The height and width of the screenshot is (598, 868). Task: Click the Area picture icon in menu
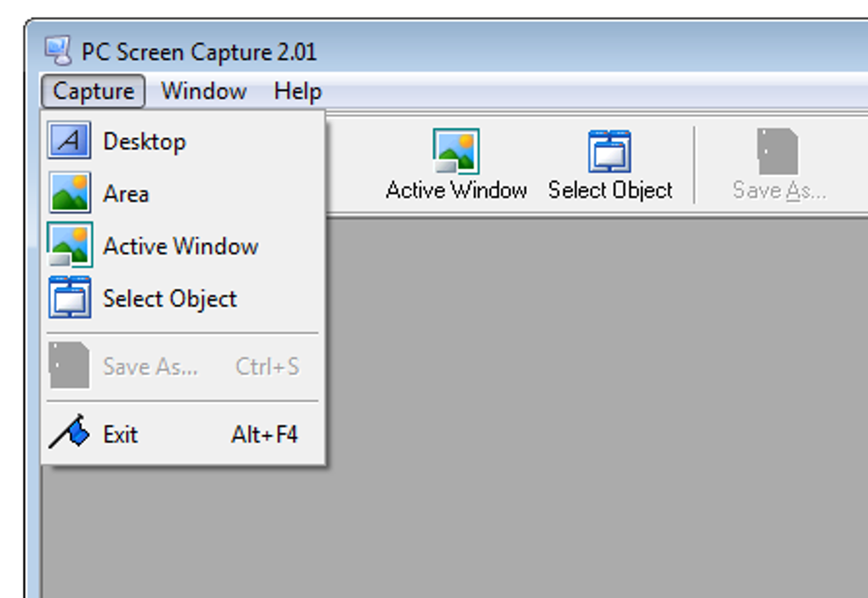point(70,193)
